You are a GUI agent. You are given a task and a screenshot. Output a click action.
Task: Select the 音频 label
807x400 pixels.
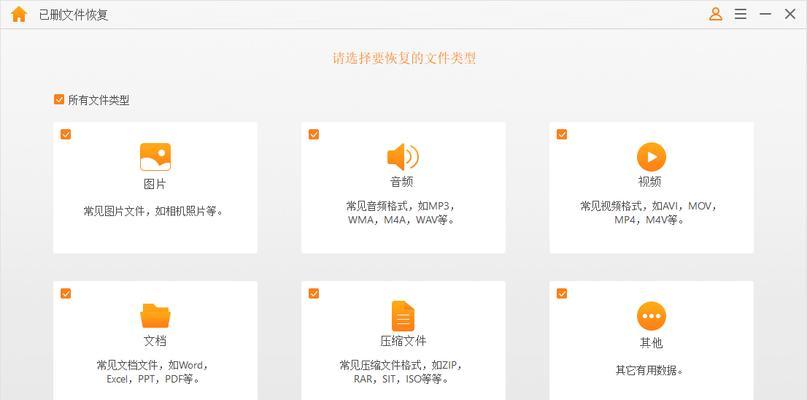tap(403, 182)
